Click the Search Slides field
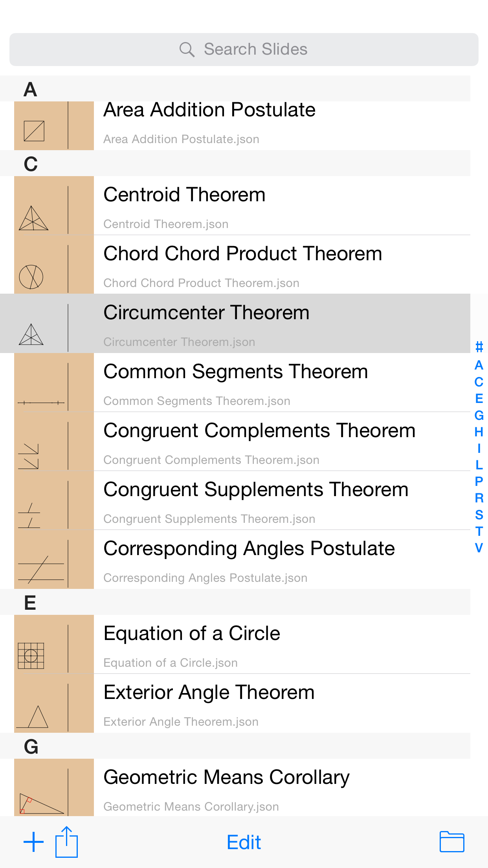 tap(255, 50)
